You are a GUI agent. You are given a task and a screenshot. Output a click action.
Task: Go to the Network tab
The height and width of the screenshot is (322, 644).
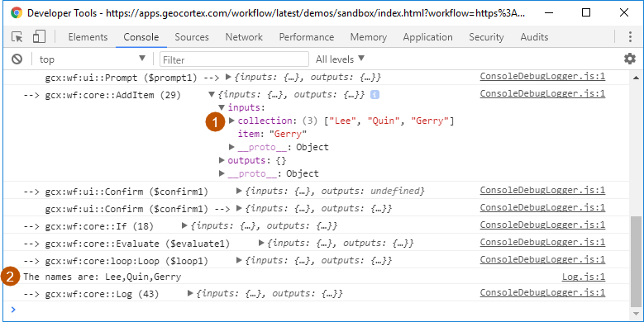click(x=244, y=37)
